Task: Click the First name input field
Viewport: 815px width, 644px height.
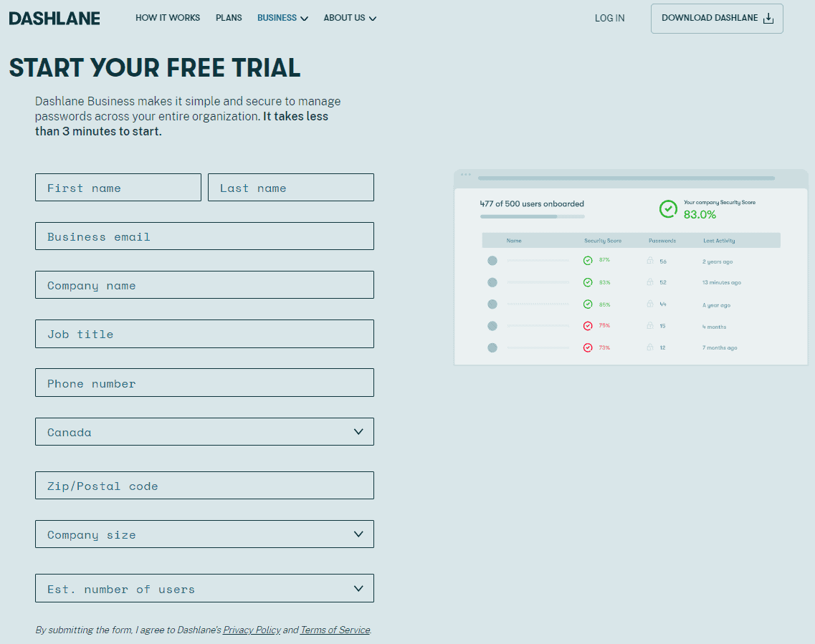Action: (118, 187)
